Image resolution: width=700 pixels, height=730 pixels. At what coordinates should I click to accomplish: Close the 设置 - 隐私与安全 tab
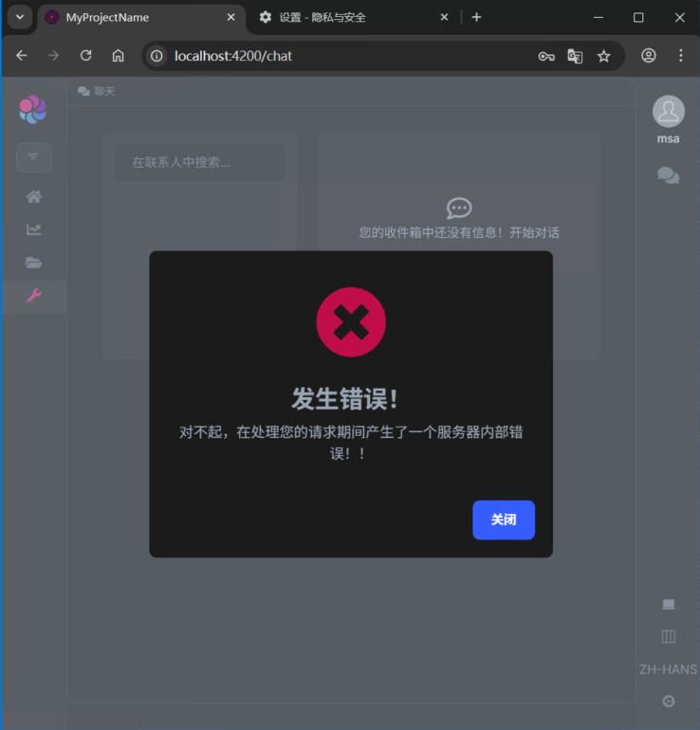click(x=444, y=17)
